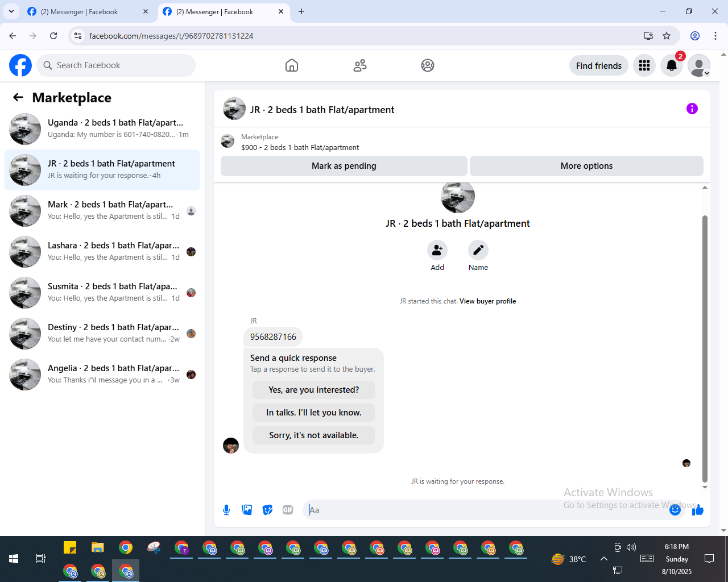Open a new browser tab
The image size is (728, 582).
point(301,11)
